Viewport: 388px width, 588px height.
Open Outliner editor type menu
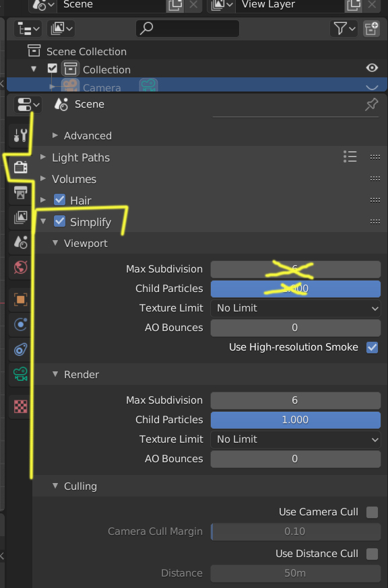coord(28,28)
